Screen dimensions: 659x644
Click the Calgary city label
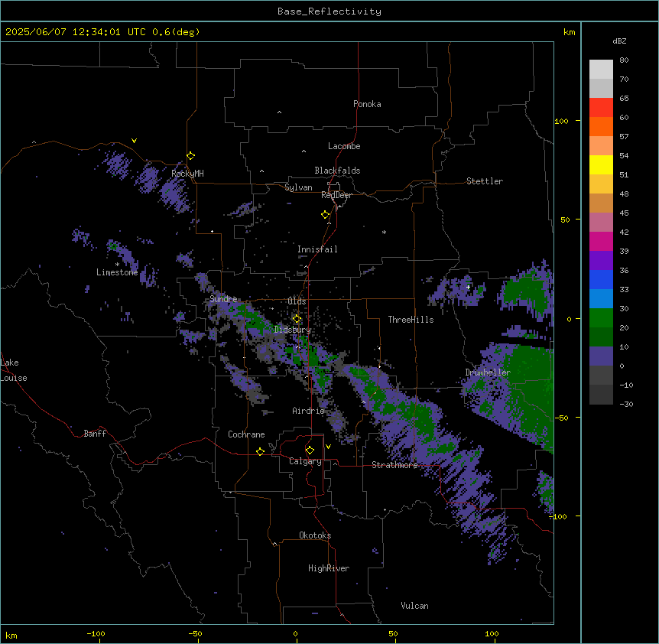pos(305,461)
